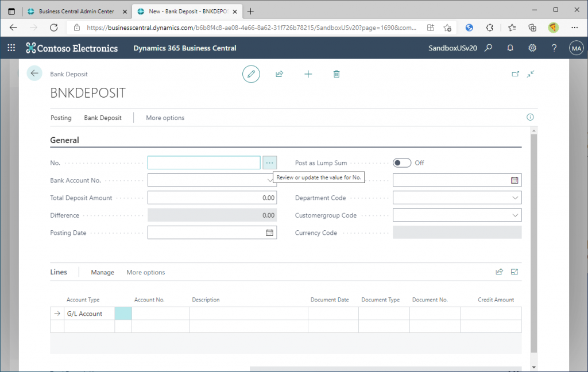This screenshot has height=372, width=588.
Task: Click the No. field ellipsis button
Action: tap(270, 163)
